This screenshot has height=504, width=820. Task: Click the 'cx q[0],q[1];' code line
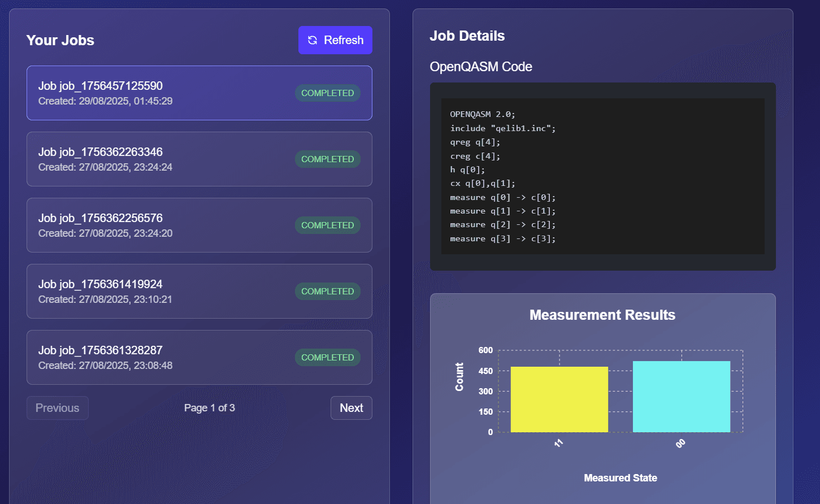[483, 184]
